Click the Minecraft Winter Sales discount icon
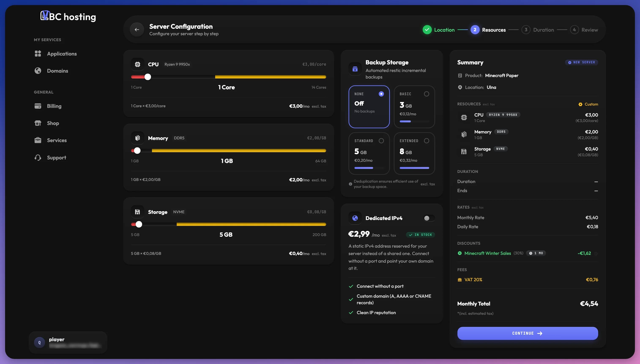This screenshot has width=640, height=364. tap(460, 253)
